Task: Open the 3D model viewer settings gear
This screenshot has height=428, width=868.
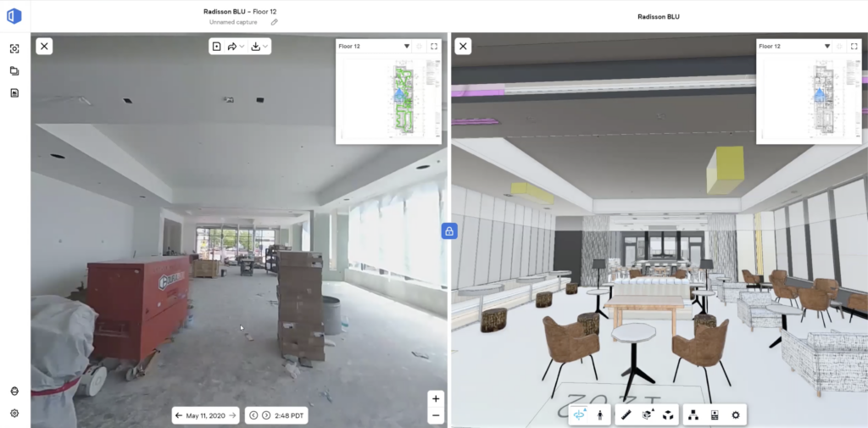Action: (735, 415)
